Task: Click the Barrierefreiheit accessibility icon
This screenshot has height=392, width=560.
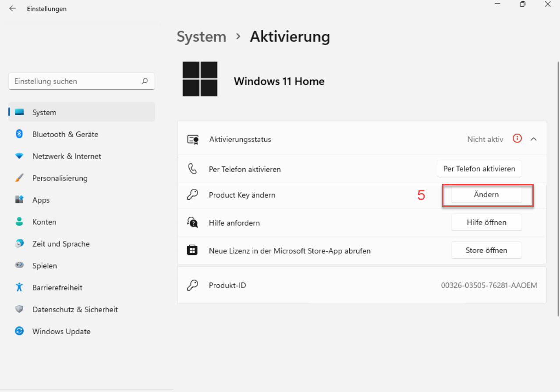Action: pyautogui.click(x=19, y=287)
